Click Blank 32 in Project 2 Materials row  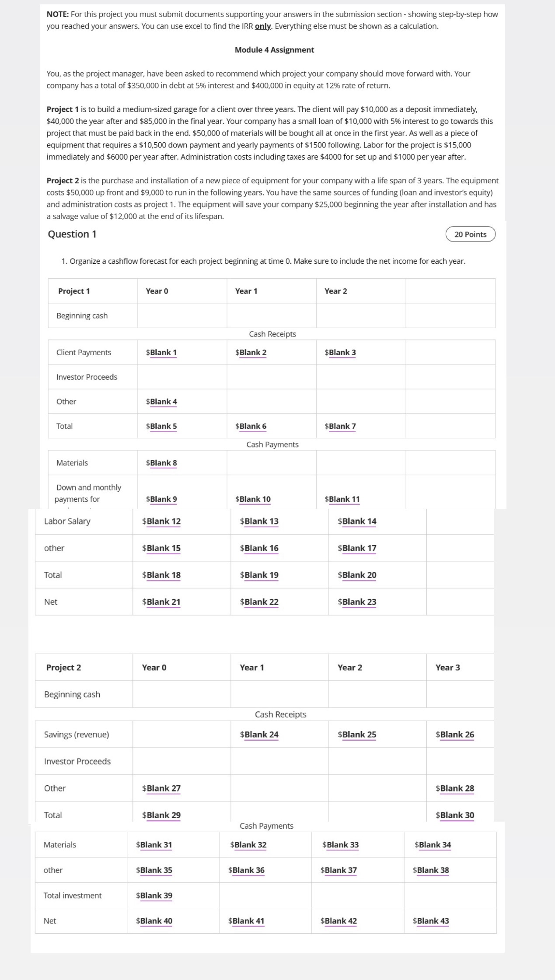click(250, 845)
